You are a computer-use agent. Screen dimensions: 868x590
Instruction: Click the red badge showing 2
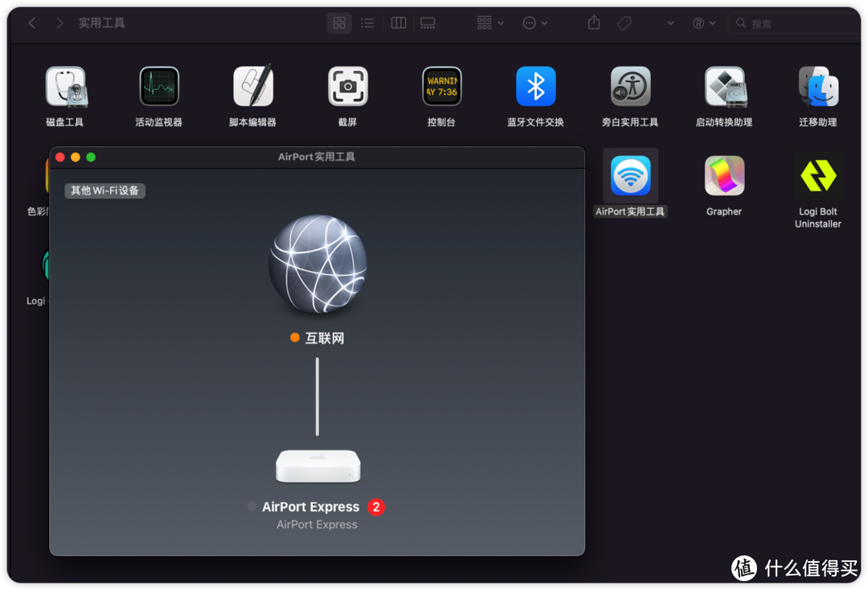(x=376, y=507)
